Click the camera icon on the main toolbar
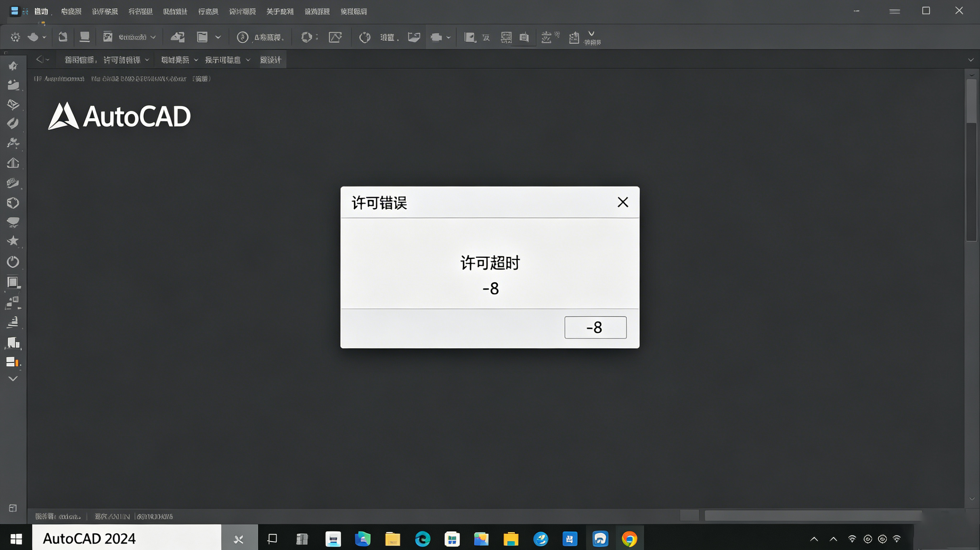980x550 pixels. (436, 37)
